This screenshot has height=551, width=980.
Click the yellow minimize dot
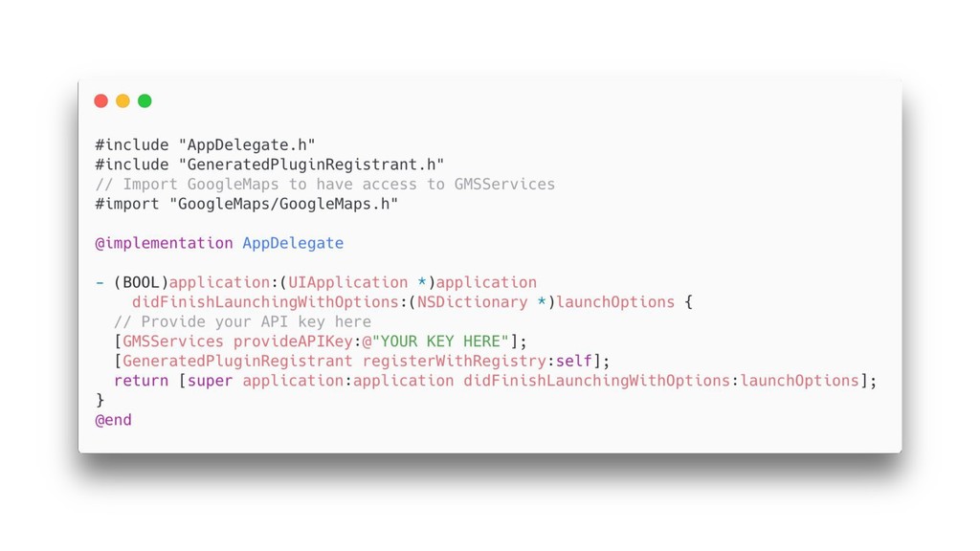click(x=122, y=100)
